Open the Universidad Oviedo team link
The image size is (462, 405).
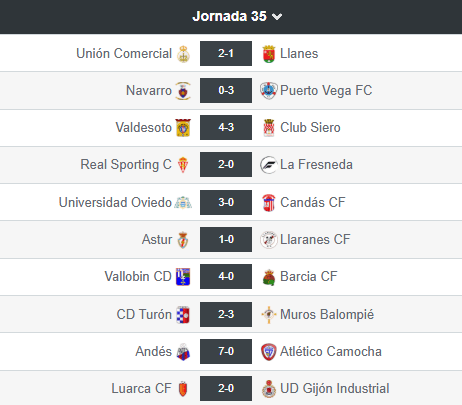115,202
